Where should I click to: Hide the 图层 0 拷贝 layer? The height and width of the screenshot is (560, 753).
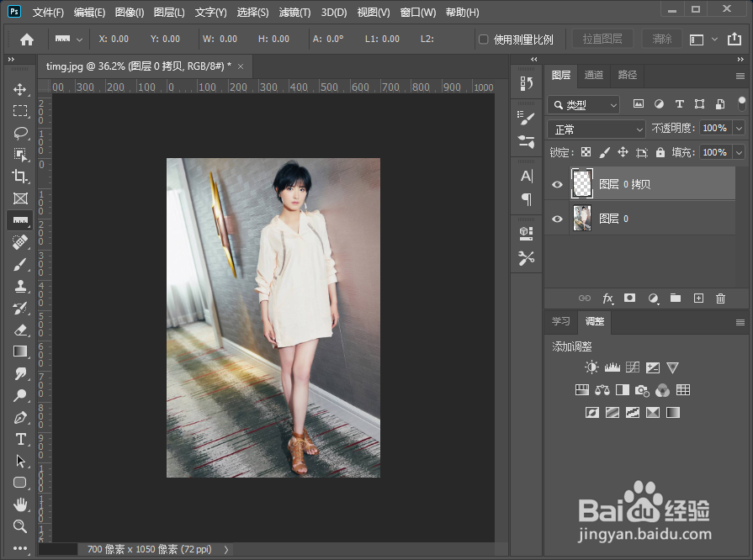(x=557, y=184)
